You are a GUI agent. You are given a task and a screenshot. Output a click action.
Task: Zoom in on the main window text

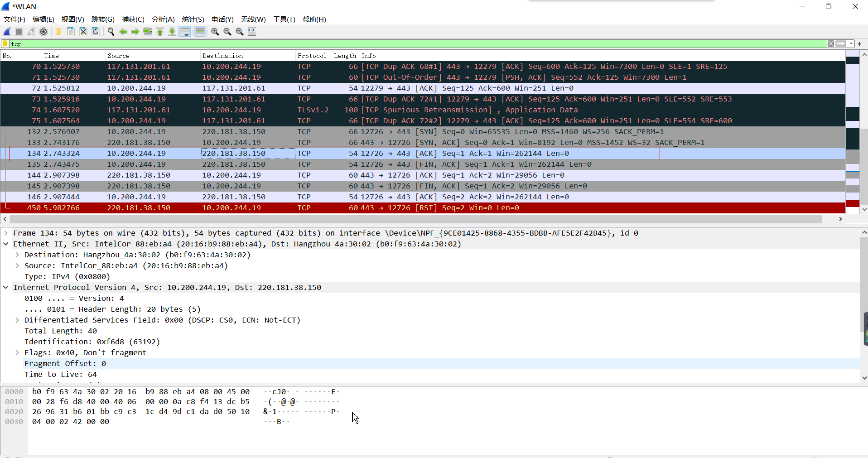(215, 32)
